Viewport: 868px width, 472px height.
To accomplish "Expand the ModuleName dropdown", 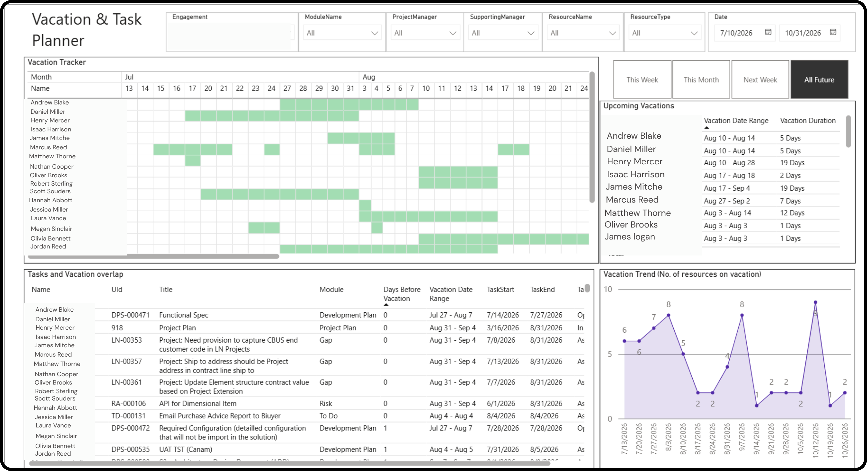I will click(x=342, y=33).
